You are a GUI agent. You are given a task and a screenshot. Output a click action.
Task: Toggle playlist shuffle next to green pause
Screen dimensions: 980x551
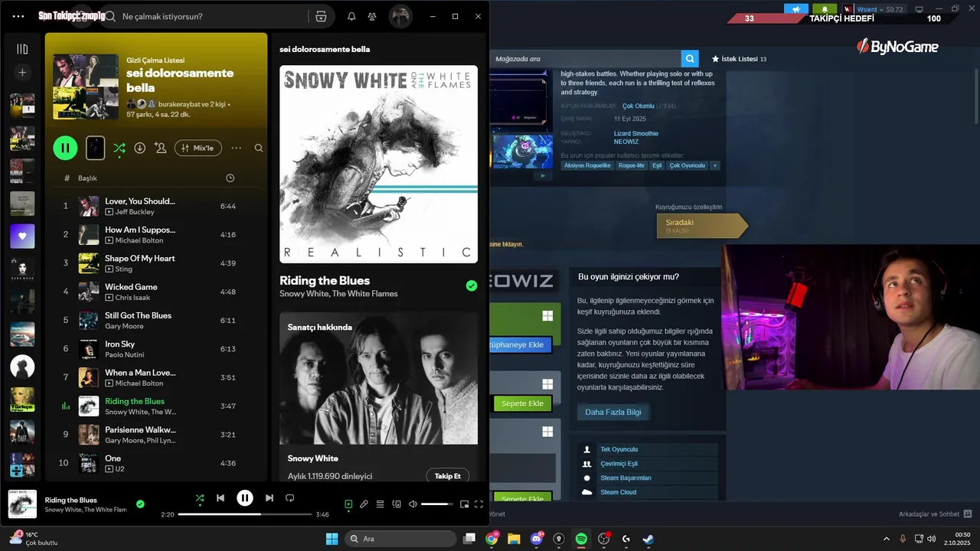pyautogui.click(x=119, y=148)
